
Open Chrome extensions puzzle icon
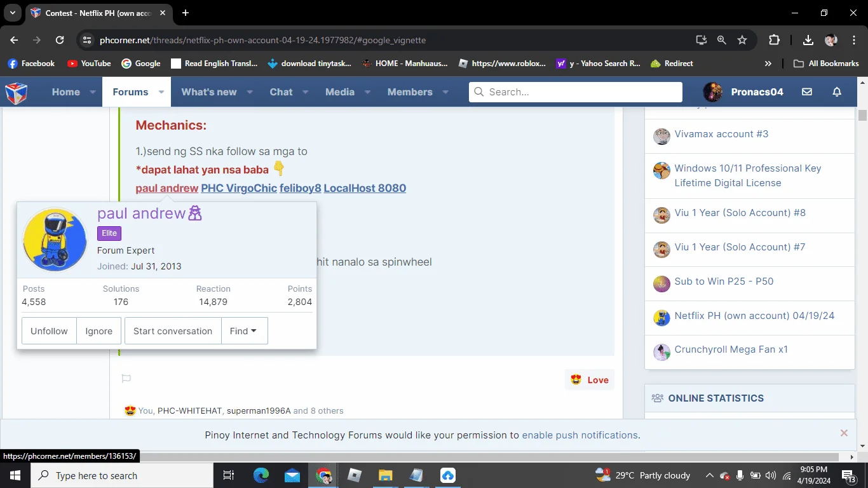pyautogui.click(x=774, y=40)
